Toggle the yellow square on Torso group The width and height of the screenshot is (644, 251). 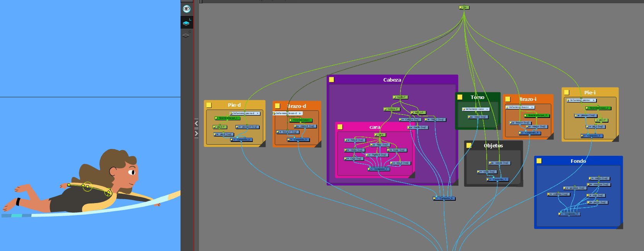tap(460, 97)
